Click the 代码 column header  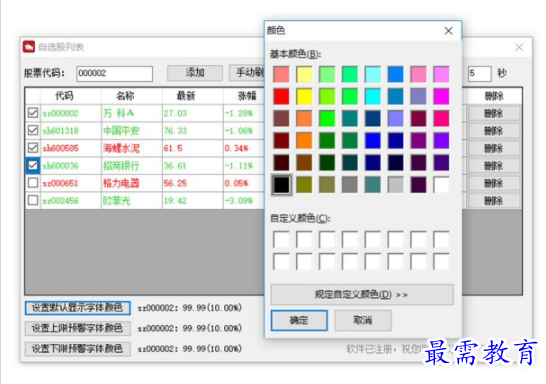click(64, 95)
